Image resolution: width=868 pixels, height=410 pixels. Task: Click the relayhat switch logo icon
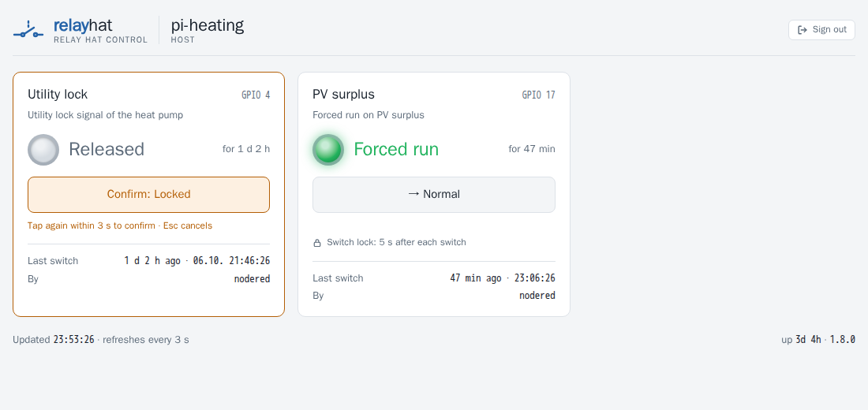[x=28, y=30]
